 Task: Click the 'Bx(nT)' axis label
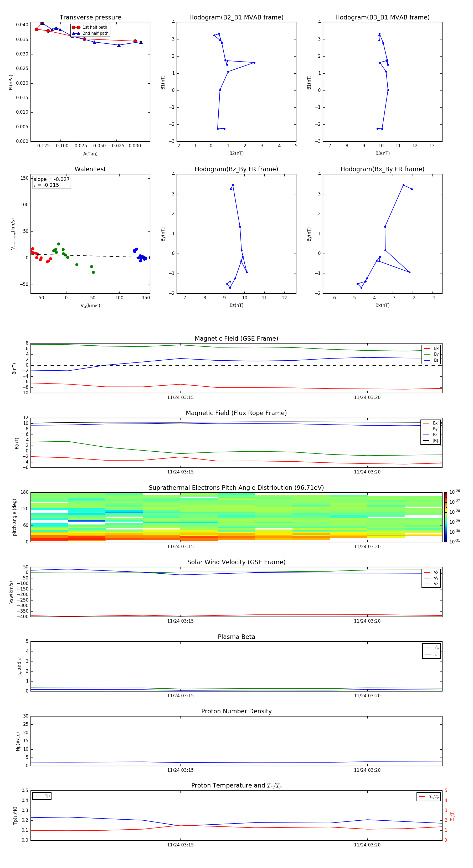click(x=382, y=305)
